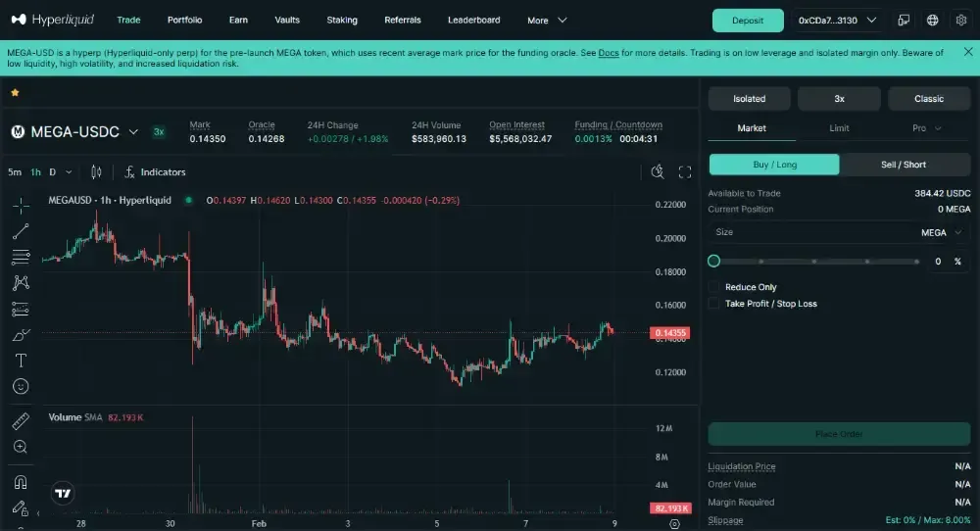Open candlestick chart style selector
980x531 pixels.
click(96, 171)
